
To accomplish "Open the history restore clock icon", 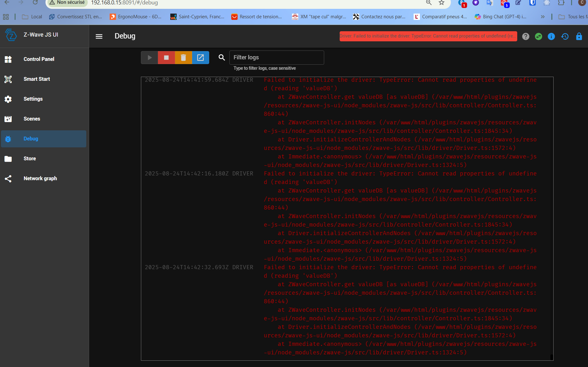I will pos(565,36).
